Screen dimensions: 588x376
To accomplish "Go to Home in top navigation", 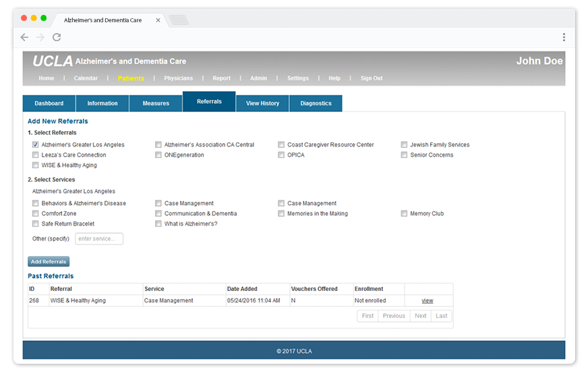I will click(x=47, y=78).
